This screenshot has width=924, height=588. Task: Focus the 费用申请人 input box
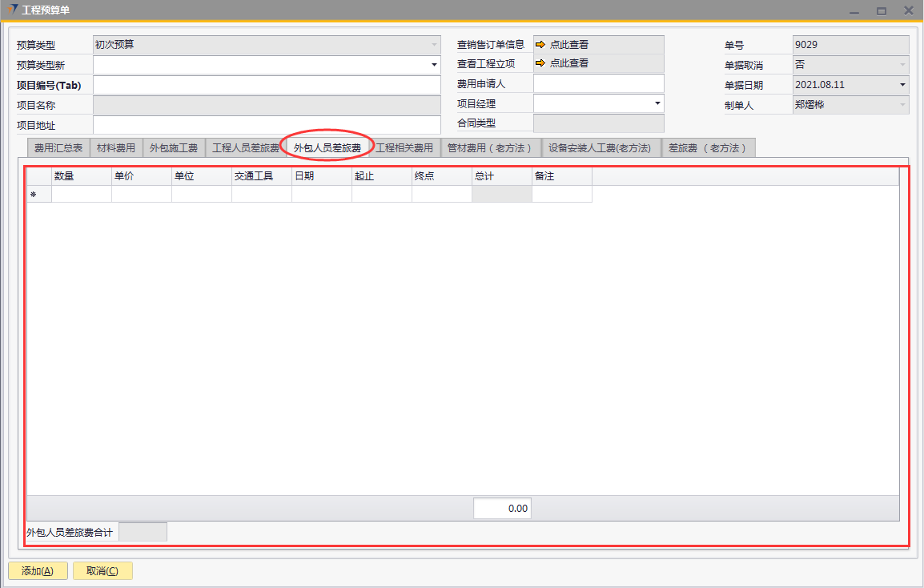click(x=598, y=83)
